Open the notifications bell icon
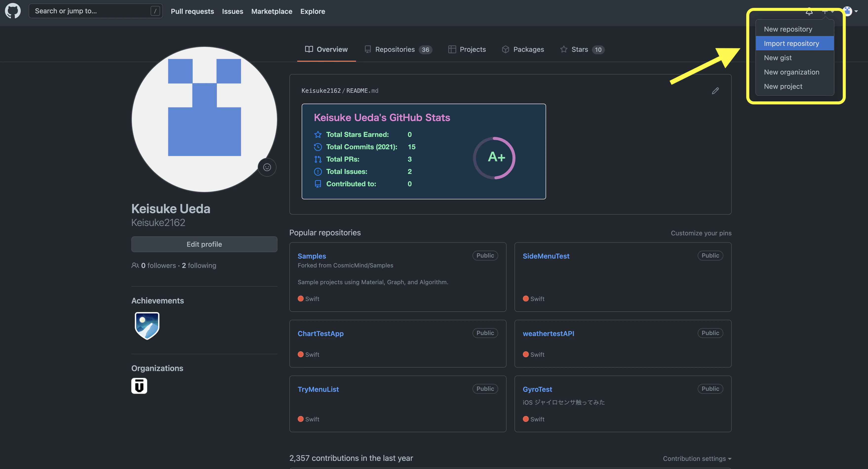The width and height of the screenshot is (868, 469). [x=809, y=11]
